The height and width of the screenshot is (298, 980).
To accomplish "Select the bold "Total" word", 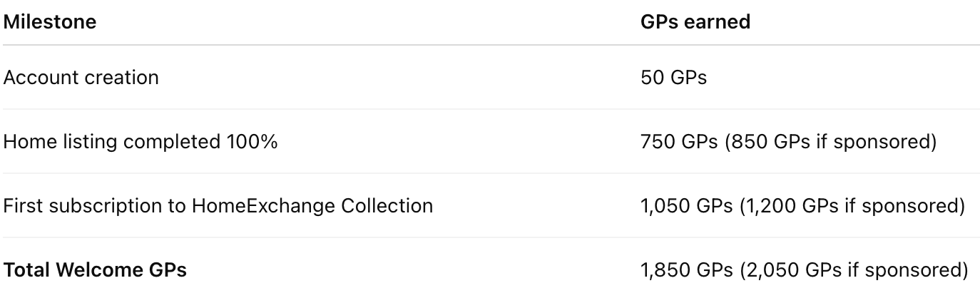I will [27, 271].
